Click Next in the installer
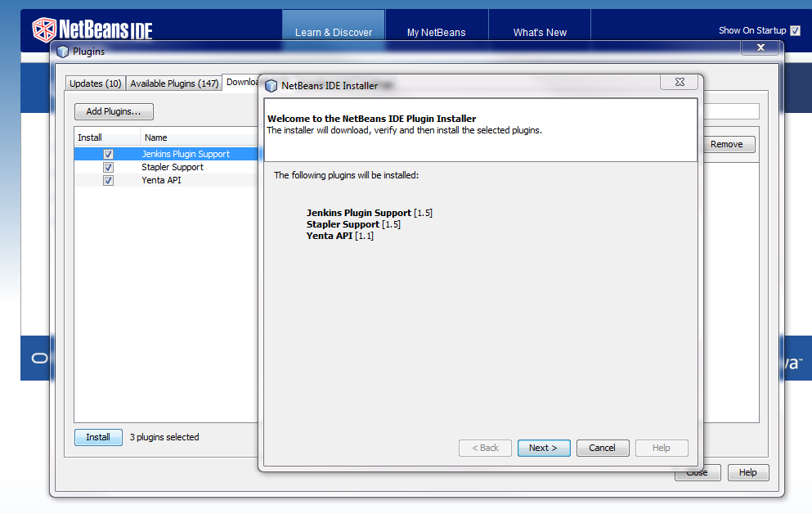This screenshot has width=812, height=514. pyautogui.click(x=544, y=449)
